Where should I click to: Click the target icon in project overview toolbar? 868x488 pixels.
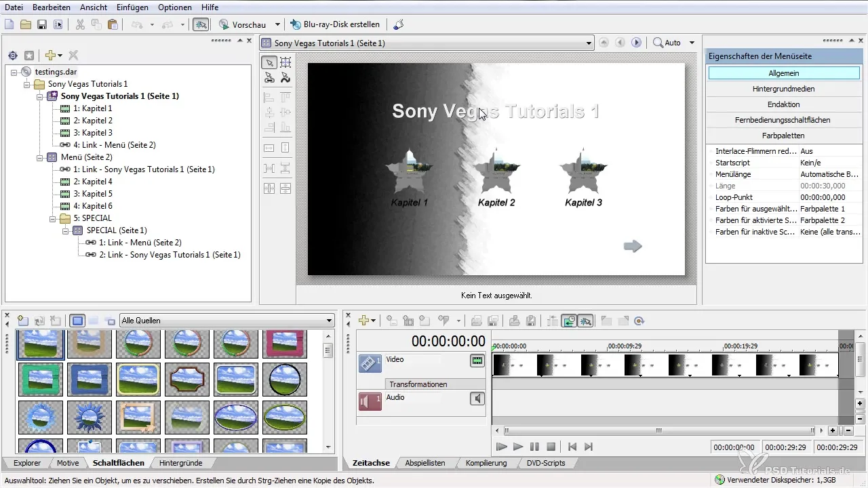[x=12, y=55]
